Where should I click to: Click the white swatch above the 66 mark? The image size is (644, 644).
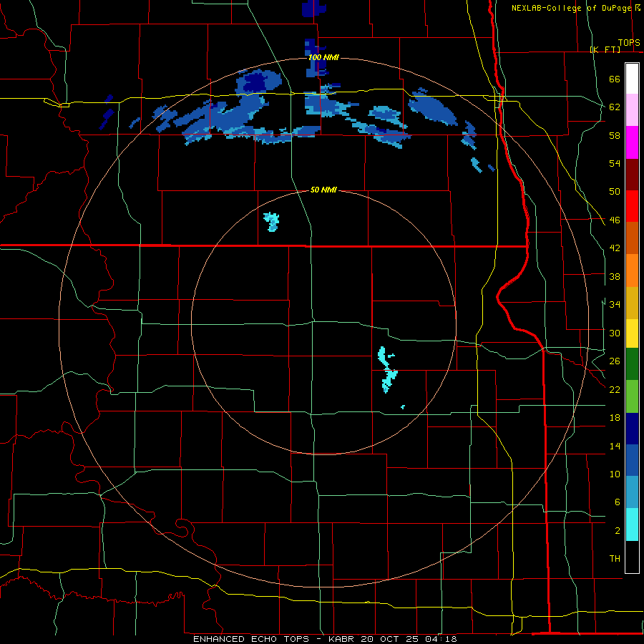pyautogui.click(x=632, y=79)
